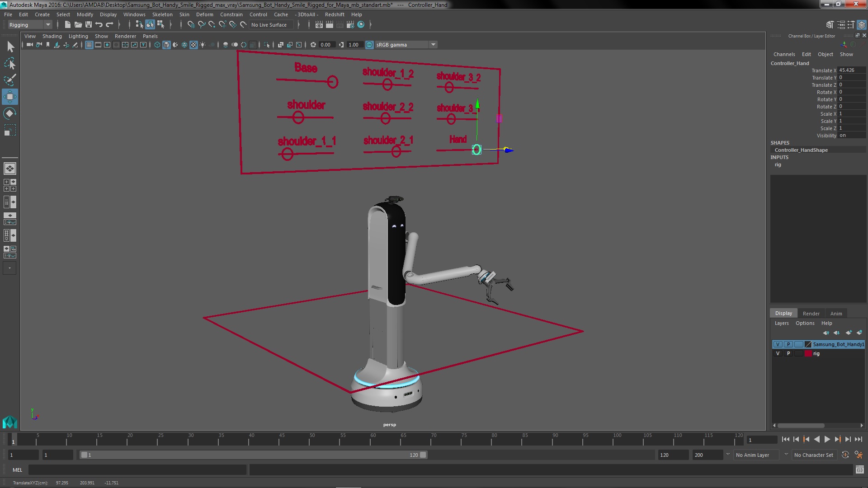Screen dimensions: 868x488
Task: Create new empty layer icon
Action: pyautogui.click(x=849, y=333)
